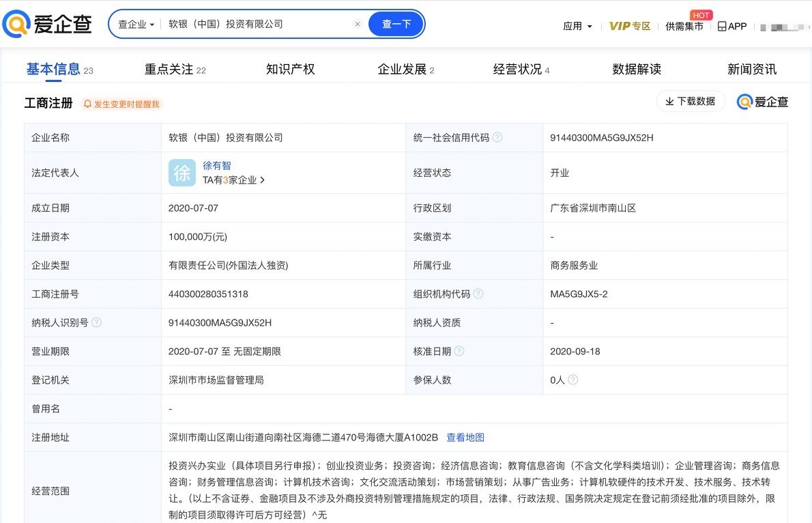The height and width of the screenshot is (523, 812).
Task: Click the help icon next to 0人
Action: point(573,380)
